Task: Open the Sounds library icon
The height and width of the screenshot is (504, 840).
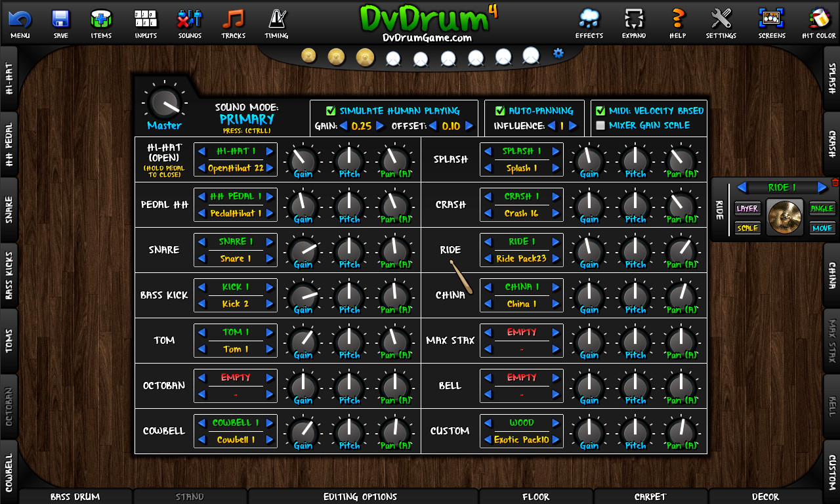Action: [x=189, y=20]
